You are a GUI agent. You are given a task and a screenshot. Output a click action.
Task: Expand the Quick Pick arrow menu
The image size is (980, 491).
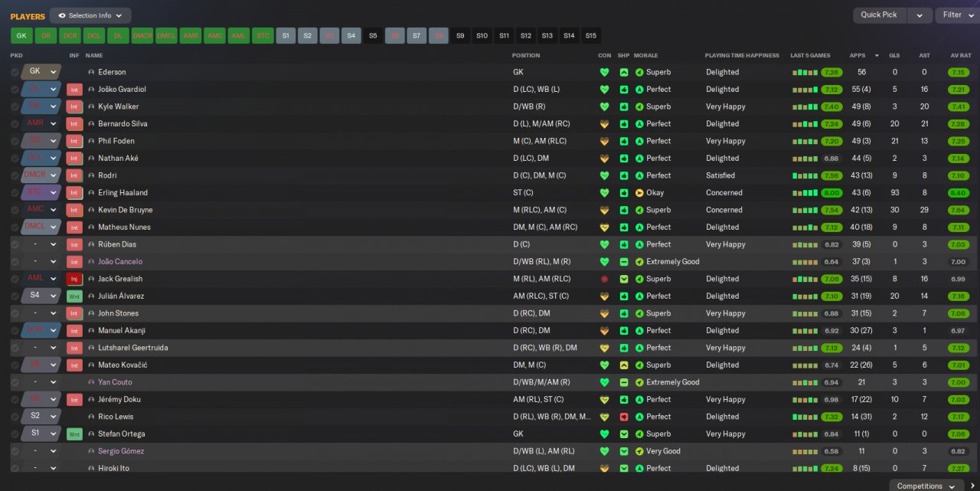point(920,15)
